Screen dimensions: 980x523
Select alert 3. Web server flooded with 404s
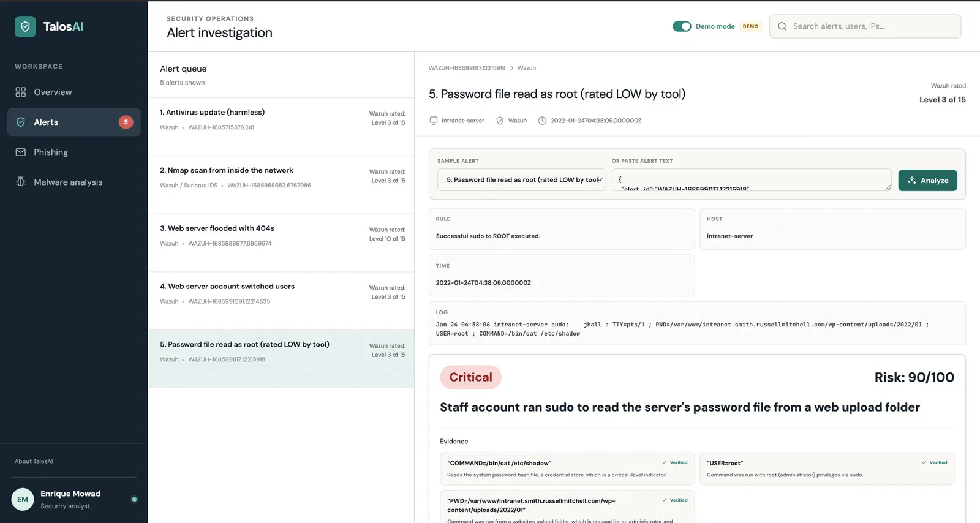281,243
